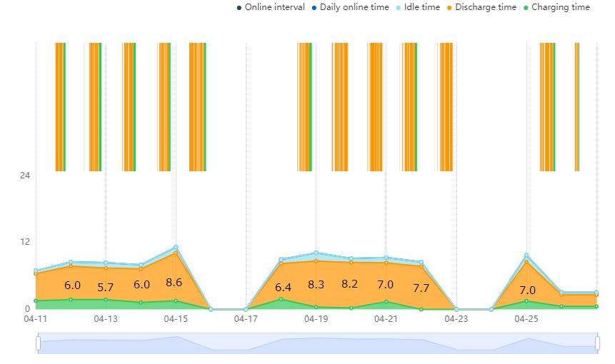
Task: Click the 7.7 data label in chart
Action: pyautogui.click(x=421, y=288)
